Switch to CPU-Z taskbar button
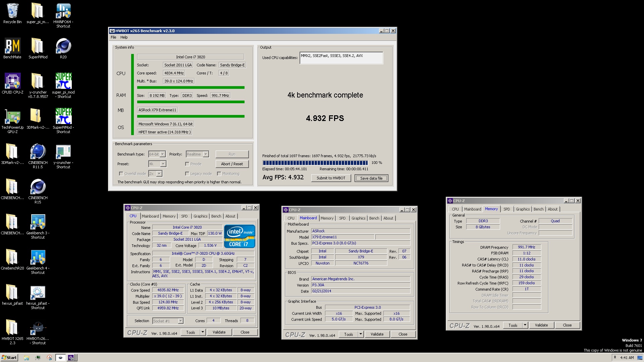644x362 pixels. [x=71, y=358]
